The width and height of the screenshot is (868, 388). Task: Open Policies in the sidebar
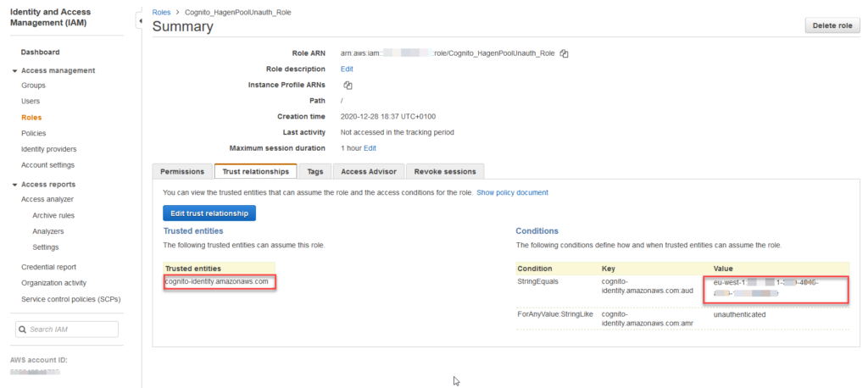[x=34, y=133]
